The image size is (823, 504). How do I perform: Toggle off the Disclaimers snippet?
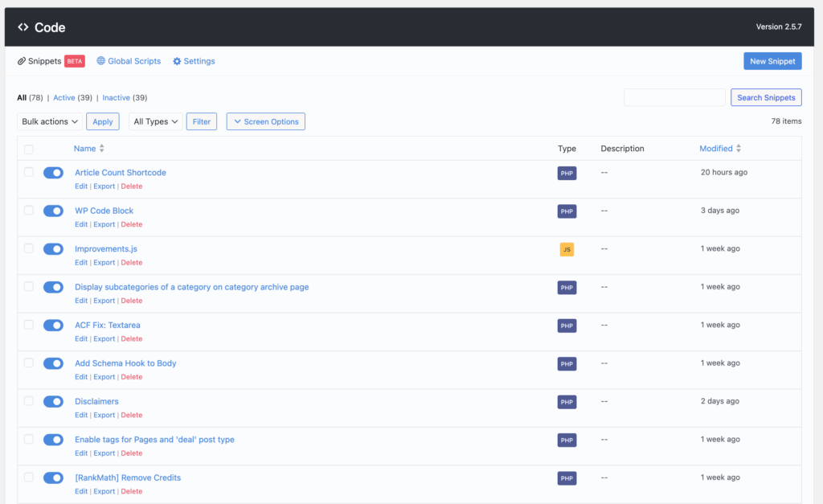tap(53, 401)
